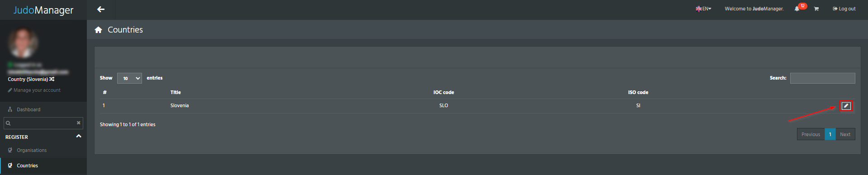Click the table Search input field

[x=822, y=78]
